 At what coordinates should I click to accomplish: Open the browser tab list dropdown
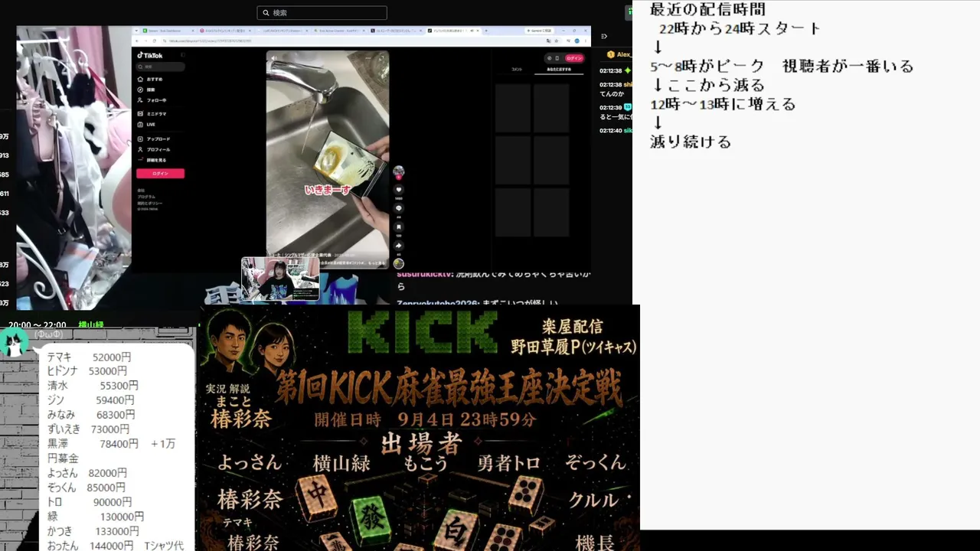pyautogui.click(x=136, y=31)
